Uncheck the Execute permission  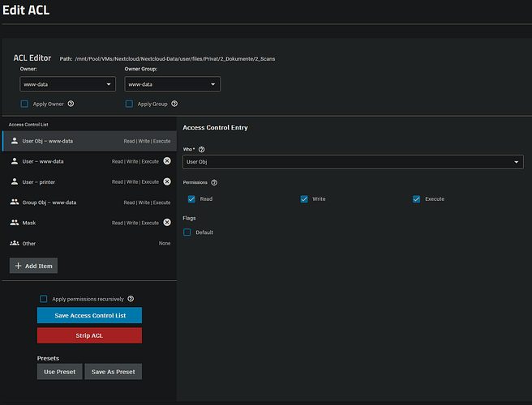tap(416, 199)
